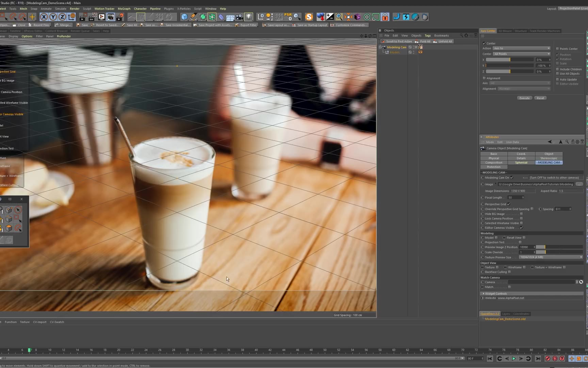
Task: Enable the Hide BG Image checkbox
Action: (x=521, y=214)
